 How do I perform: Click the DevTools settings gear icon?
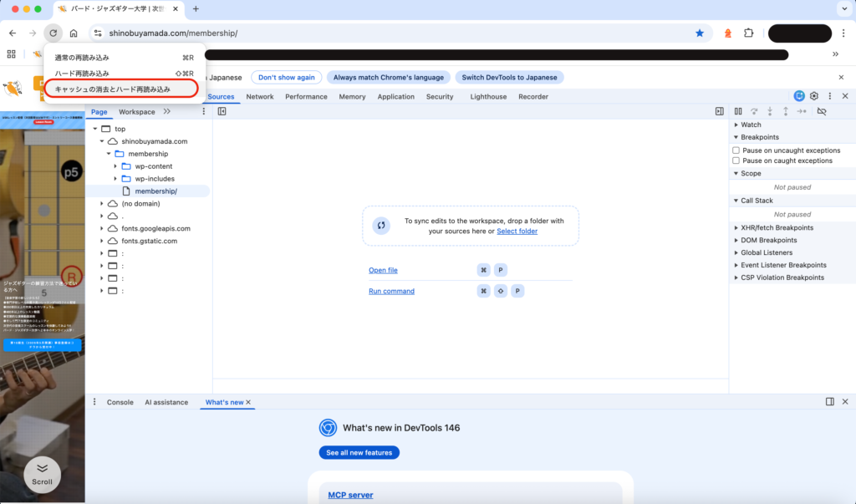point(814,96)
